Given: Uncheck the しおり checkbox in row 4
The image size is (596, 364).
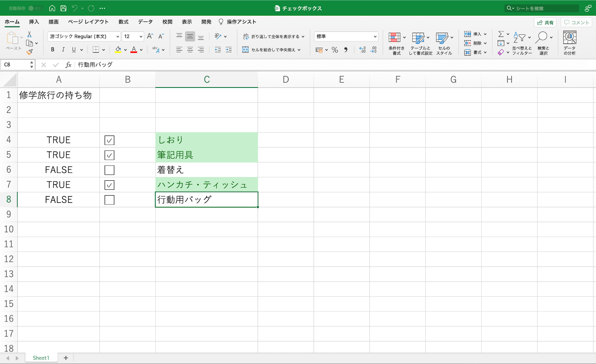Looking at the screenshot, I should (x=109, y=140).
